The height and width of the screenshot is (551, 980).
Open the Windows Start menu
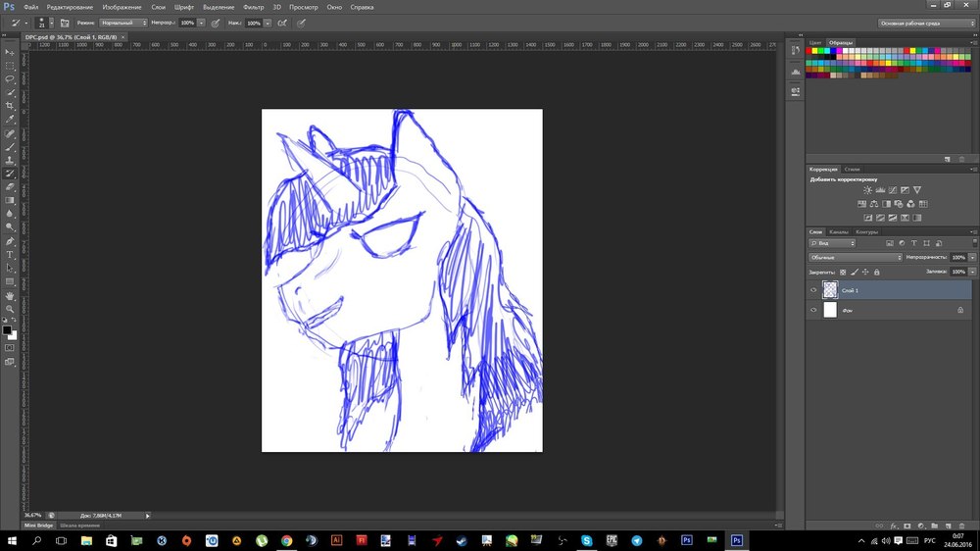[11, 541]
